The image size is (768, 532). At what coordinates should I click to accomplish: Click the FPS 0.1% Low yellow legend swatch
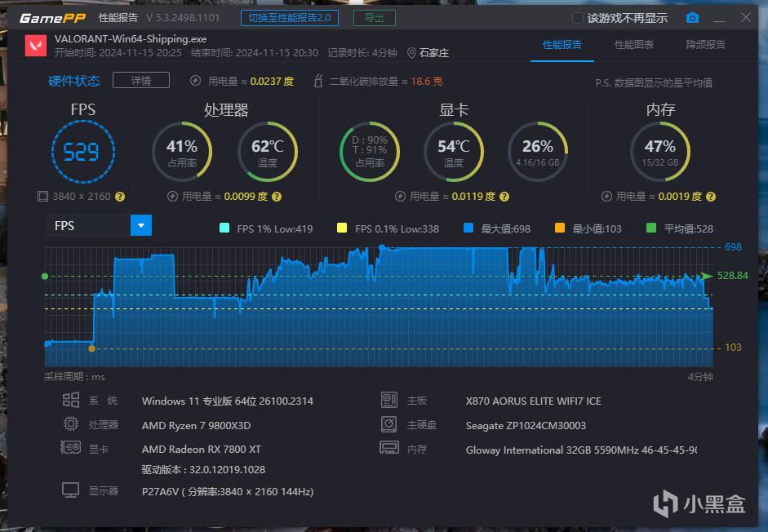(x=342, y=228)
